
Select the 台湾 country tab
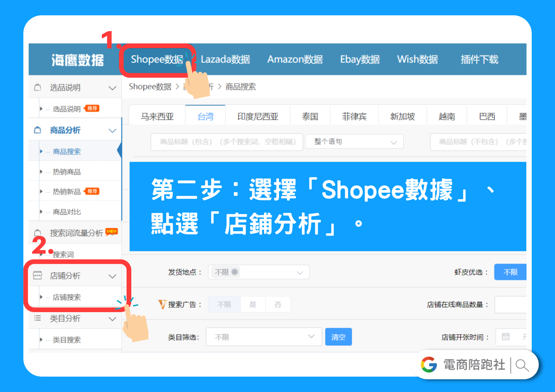(x=205, y=116)
